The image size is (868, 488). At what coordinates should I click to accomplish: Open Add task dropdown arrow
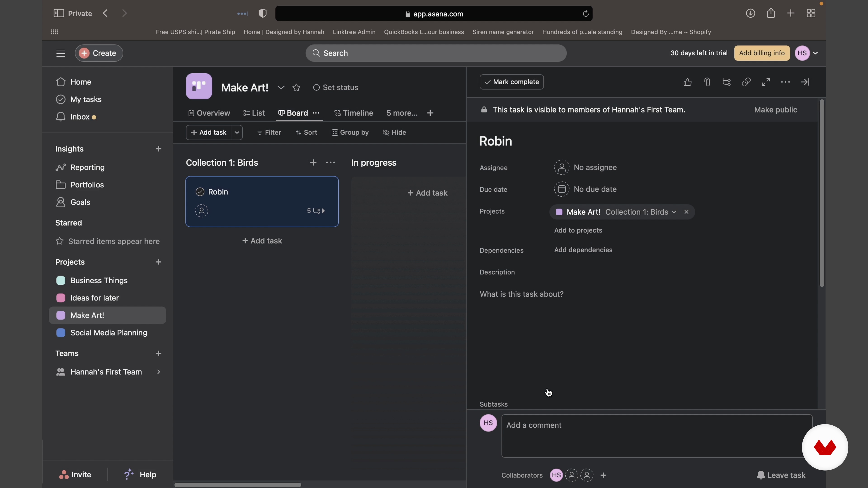(x=237, y=132)
